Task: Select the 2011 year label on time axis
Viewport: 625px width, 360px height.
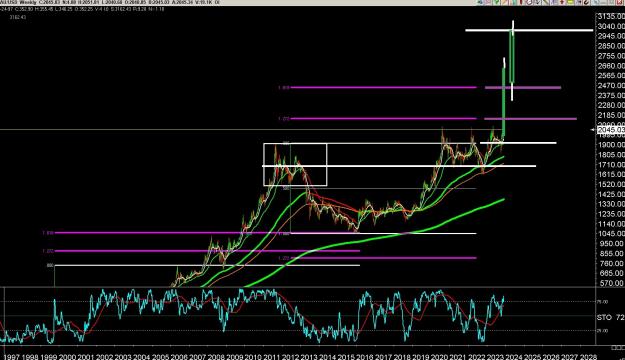Action: click(x=271, y=356)
